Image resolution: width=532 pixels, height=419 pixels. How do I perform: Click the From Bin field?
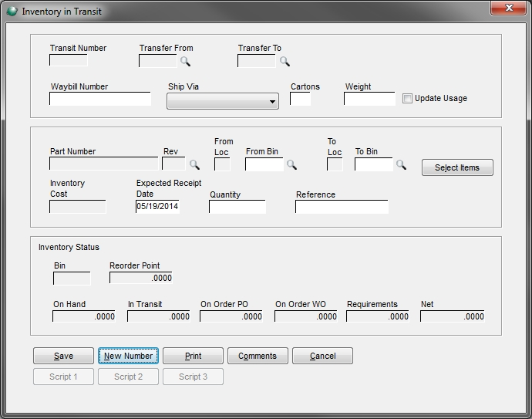(264, 164)
